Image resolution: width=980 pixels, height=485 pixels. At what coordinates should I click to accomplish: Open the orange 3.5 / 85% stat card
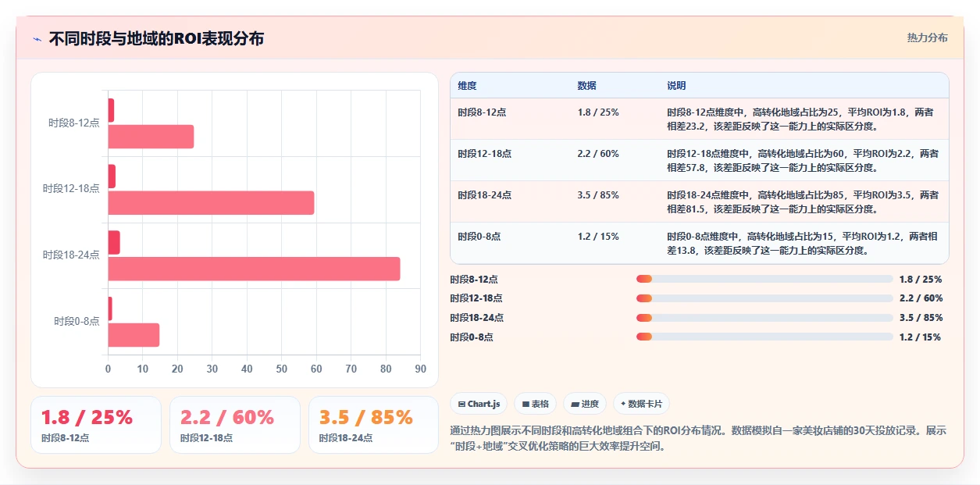[374, 425]
